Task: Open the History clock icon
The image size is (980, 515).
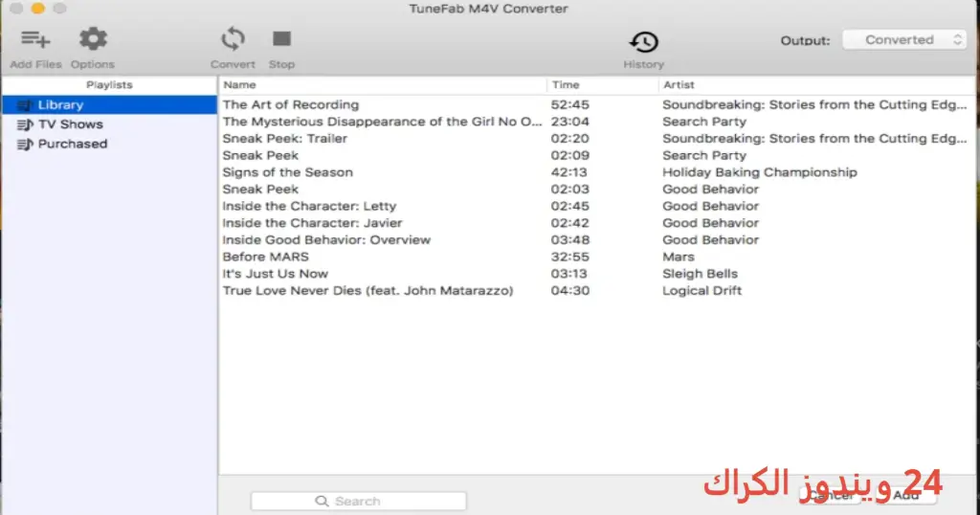Action: (643, 42)
